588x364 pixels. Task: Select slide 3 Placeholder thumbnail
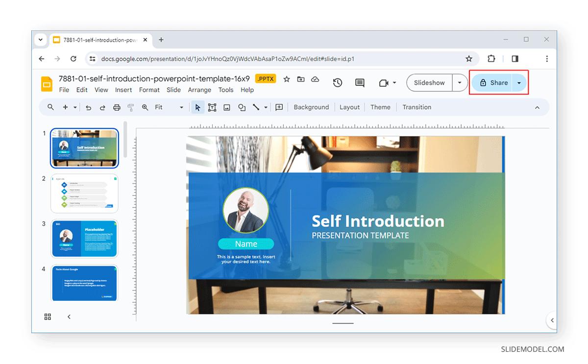(x=84, y=239)
